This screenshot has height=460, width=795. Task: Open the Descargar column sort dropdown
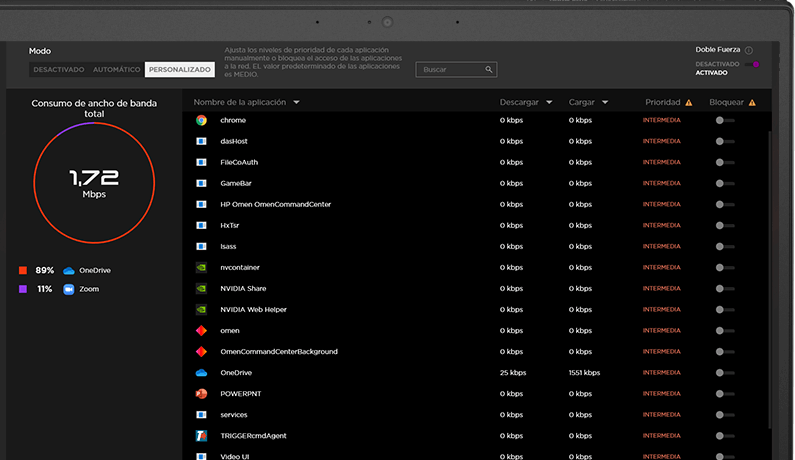(549, 102)
